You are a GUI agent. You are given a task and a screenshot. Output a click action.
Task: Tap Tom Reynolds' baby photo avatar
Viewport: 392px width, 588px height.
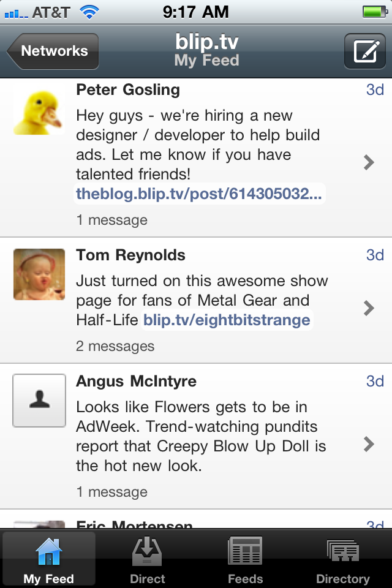(x=39, y=274)
